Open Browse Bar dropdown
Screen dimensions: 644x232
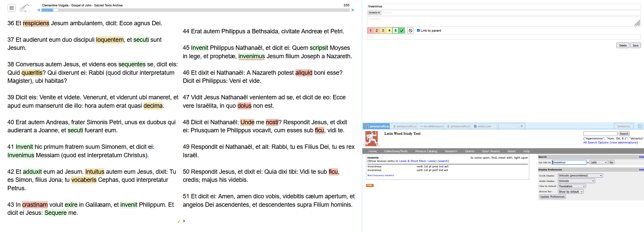(x=571, y=192)
